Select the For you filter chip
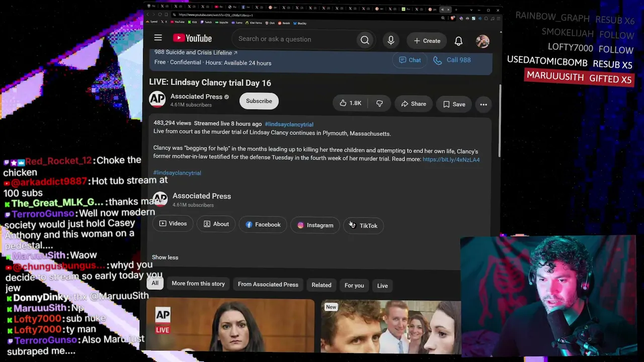The image size is (644, 362). click(x=354, y=286)
